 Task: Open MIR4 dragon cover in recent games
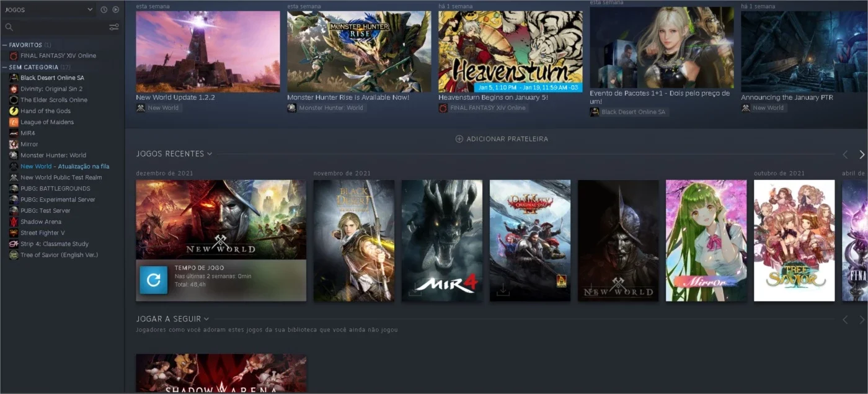(442, 241)
